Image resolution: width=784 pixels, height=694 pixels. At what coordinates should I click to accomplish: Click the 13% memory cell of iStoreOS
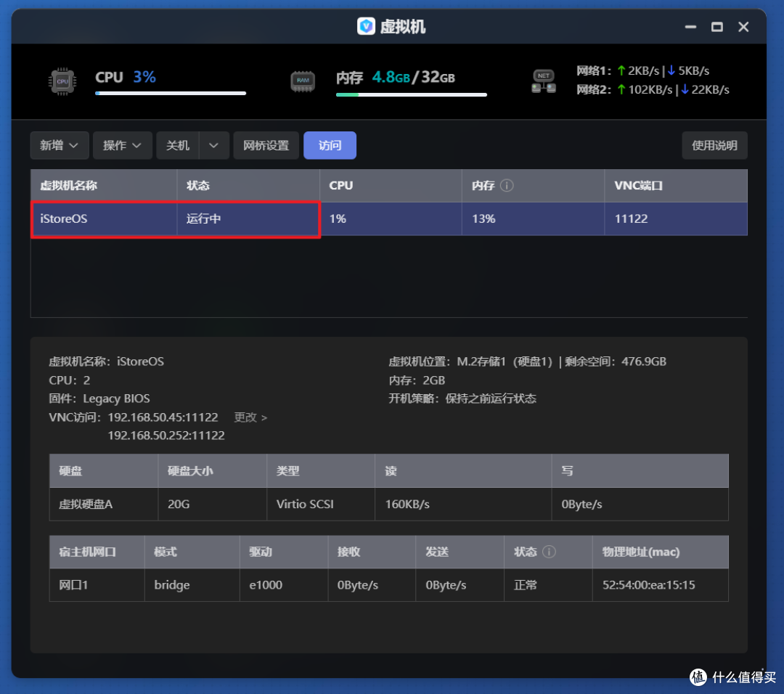pyautogui.click(x=533, y=219)
